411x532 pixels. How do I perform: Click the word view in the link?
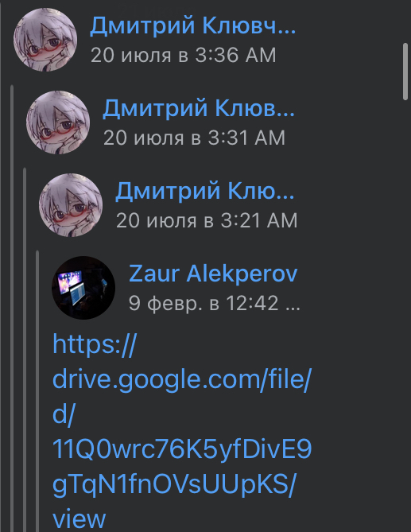pos(79,519)
